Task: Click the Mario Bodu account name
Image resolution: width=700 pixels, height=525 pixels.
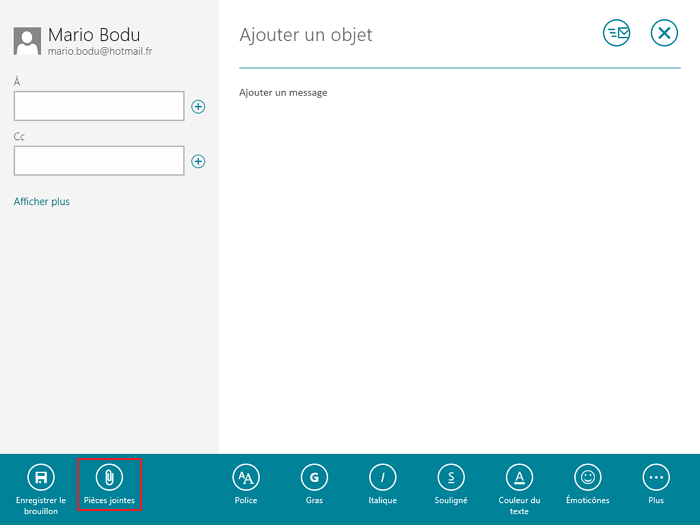Action: tap(94, 34)
